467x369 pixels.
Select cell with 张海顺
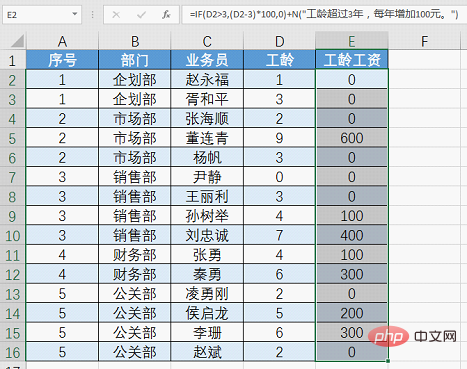pos(207,118)
